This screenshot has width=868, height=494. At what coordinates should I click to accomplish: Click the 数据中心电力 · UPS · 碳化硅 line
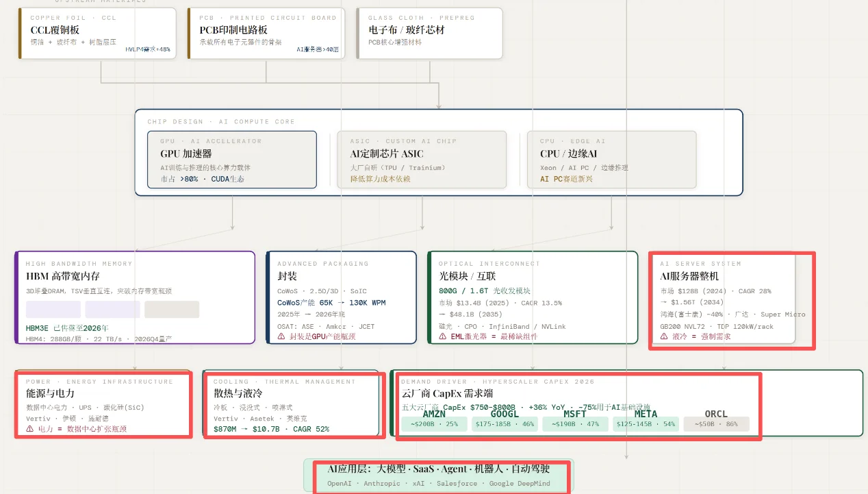tap(85, 407)
